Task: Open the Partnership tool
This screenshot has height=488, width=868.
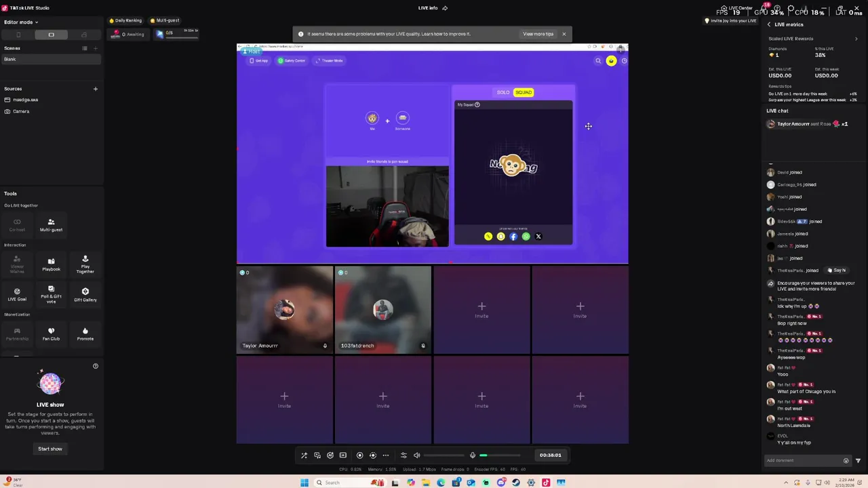Action: pyautogui.click(x=17, y=333)
